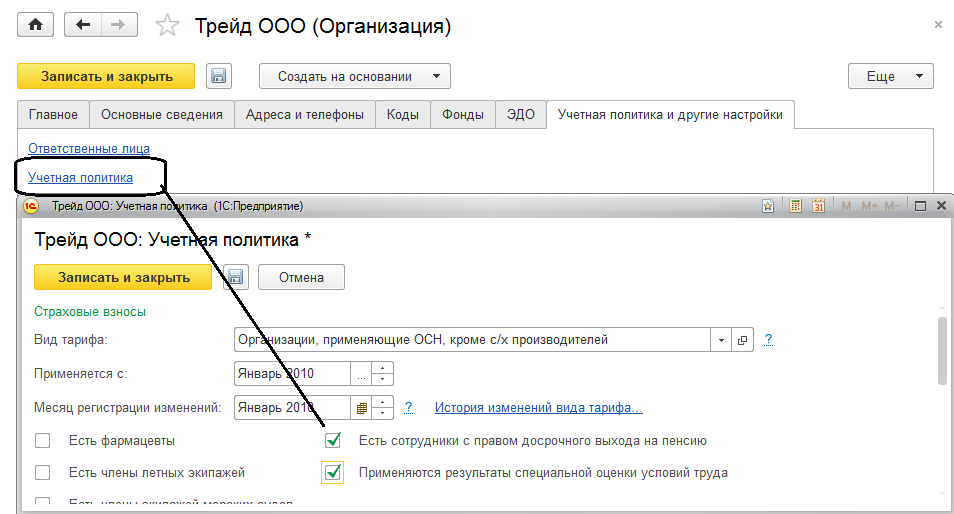This screenshot has width=954, height=514.
Task: Open the ЭДО tab
Action: (521, 114)
